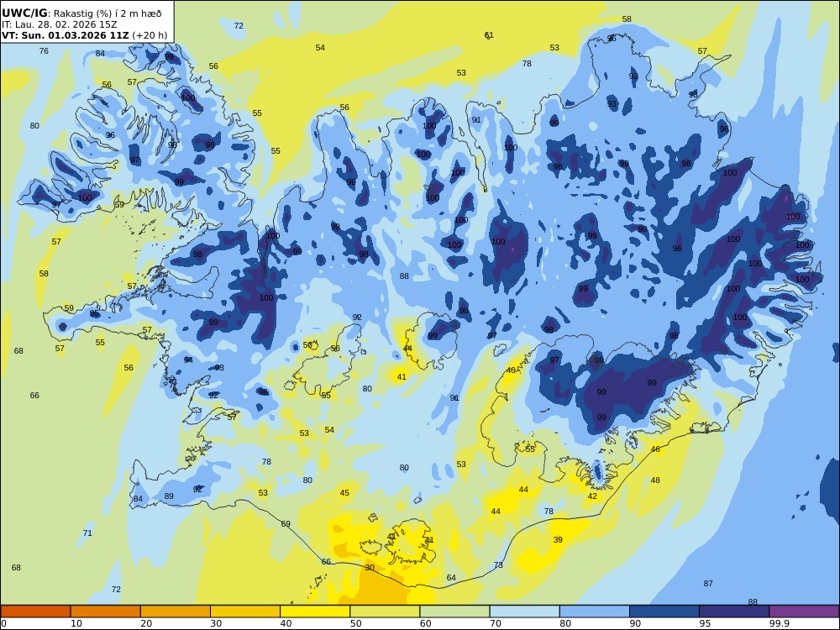The height and width of the screenshot is (630, 840).
Task: Click the bright yellow 40–50 legend swatch
Action: point(315,612)
